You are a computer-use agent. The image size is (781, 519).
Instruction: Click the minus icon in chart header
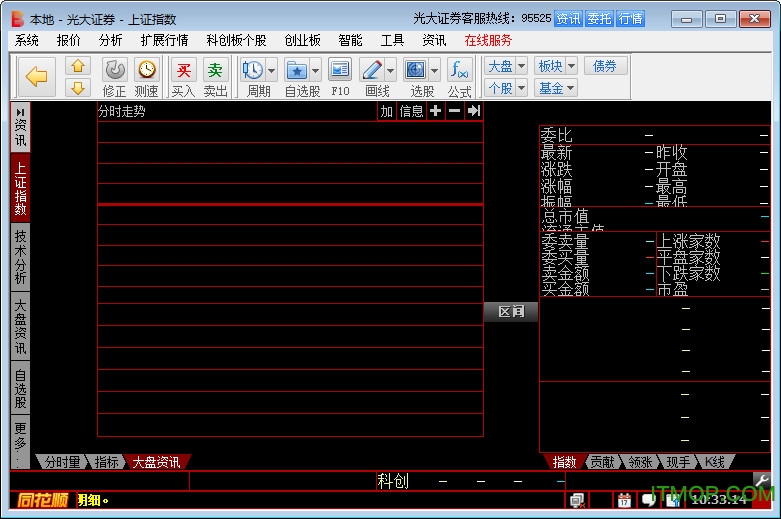point(454,111)
